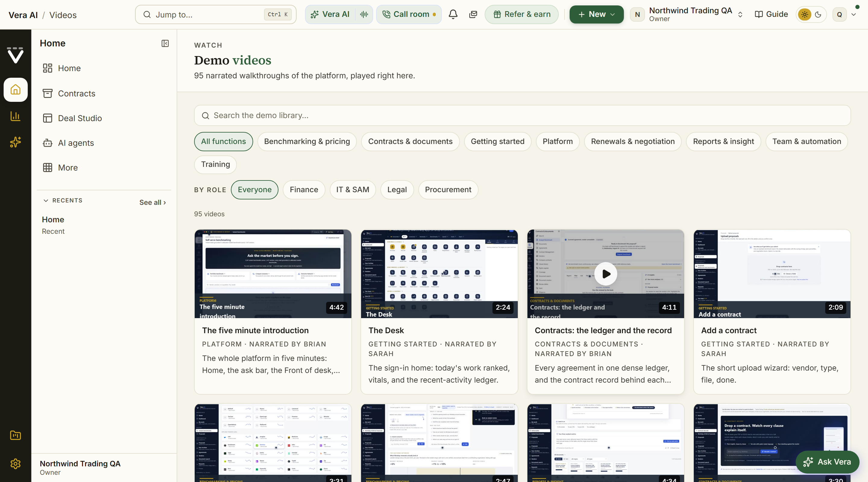Click the Videos breadcrumb
Image resolution: width=868 pixels, height=482 pixels.
click(x=63, y=15)
